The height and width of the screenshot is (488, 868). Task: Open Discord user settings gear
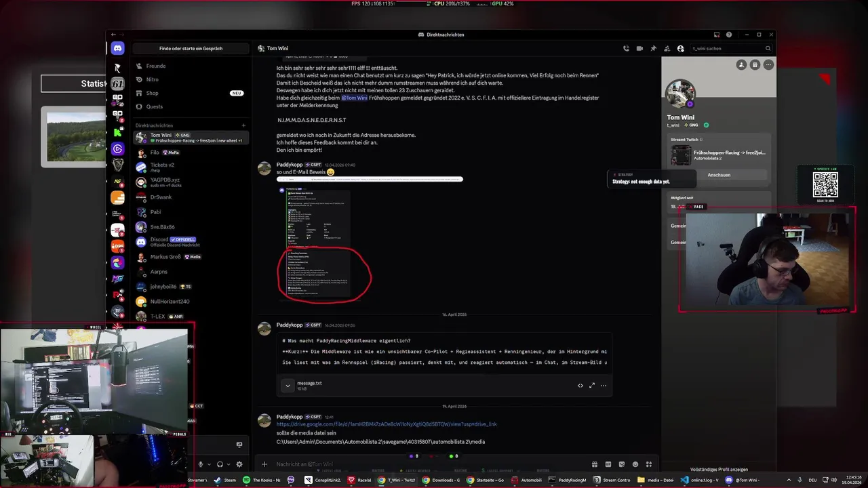pyautogui.click(x=239, y=464)
